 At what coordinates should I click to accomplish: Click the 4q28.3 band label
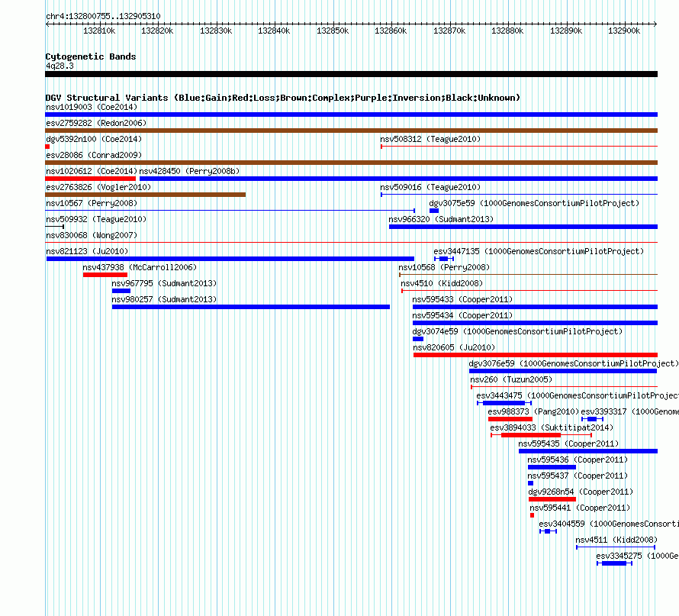[60, 66]
